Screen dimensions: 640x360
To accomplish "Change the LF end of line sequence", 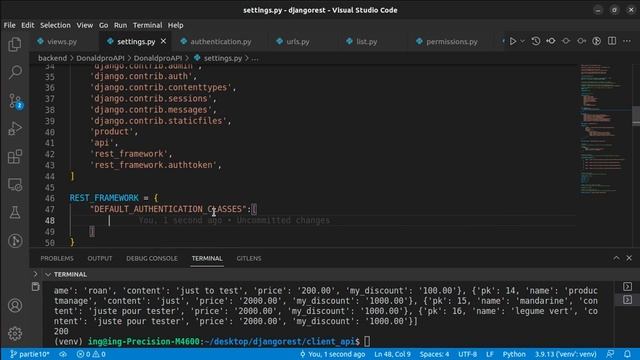I will [489, 354].
